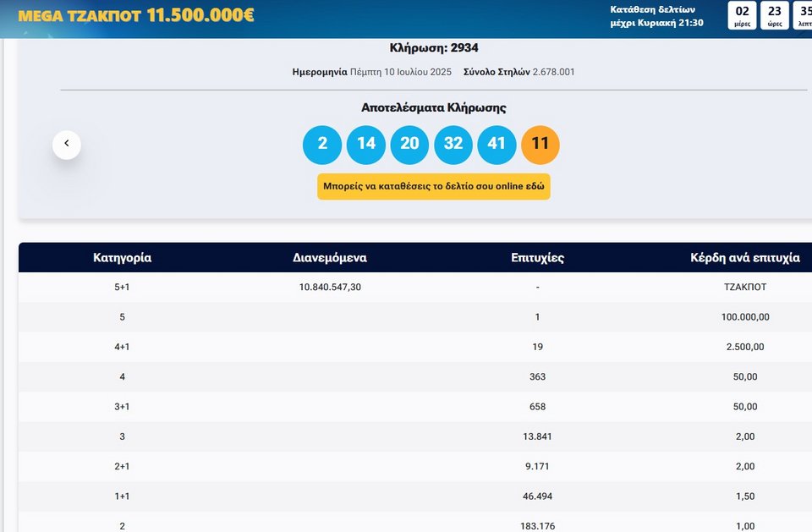
Task: Click the ΤΖΑΚΠΟΤ winnings cell
Action: tap(745, 287)
